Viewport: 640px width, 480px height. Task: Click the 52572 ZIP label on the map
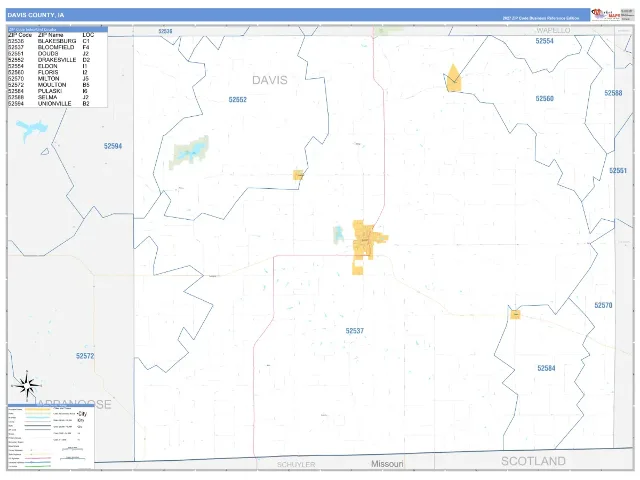point(85,356)
